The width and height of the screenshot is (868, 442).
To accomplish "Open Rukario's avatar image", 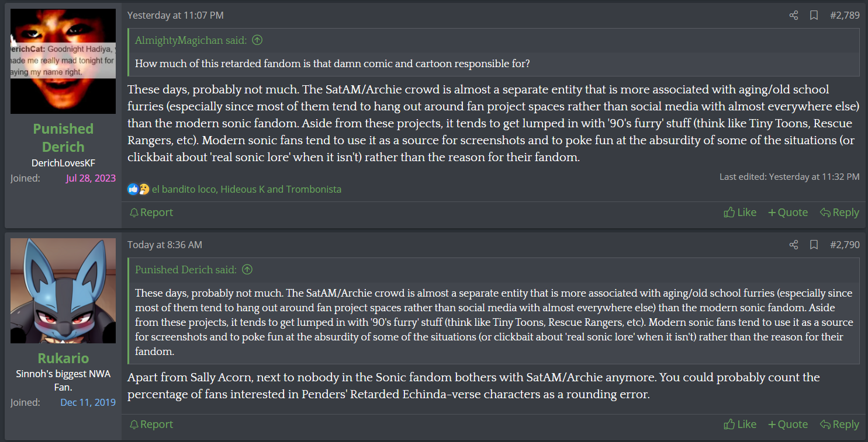I will 63,291.
